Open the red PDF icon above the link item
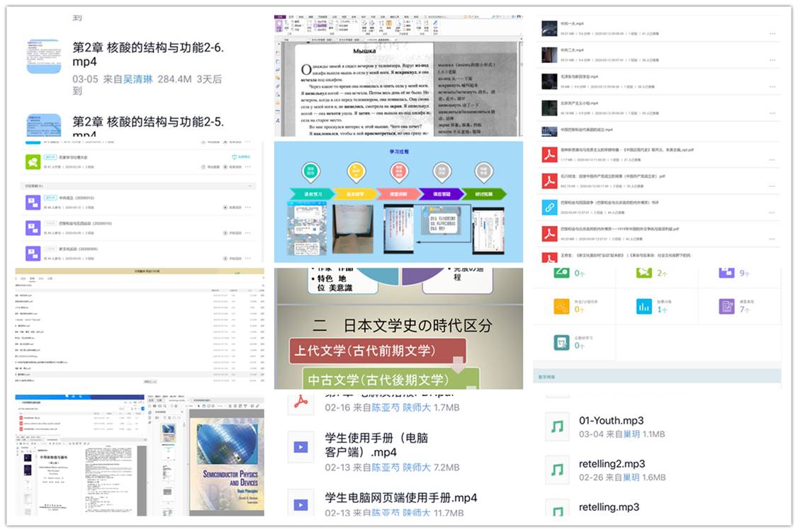The width and height of the screenshot is (798, 532). pos(549,181)
